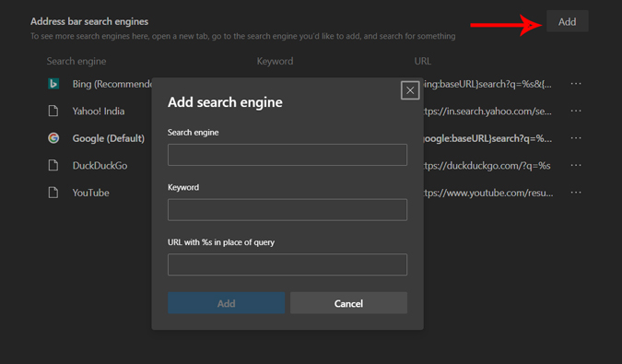Viewport: 622px width, 364px height.
Task: Cancel adding a search engine
Action: pyautogui.click(x=348, y=303)
